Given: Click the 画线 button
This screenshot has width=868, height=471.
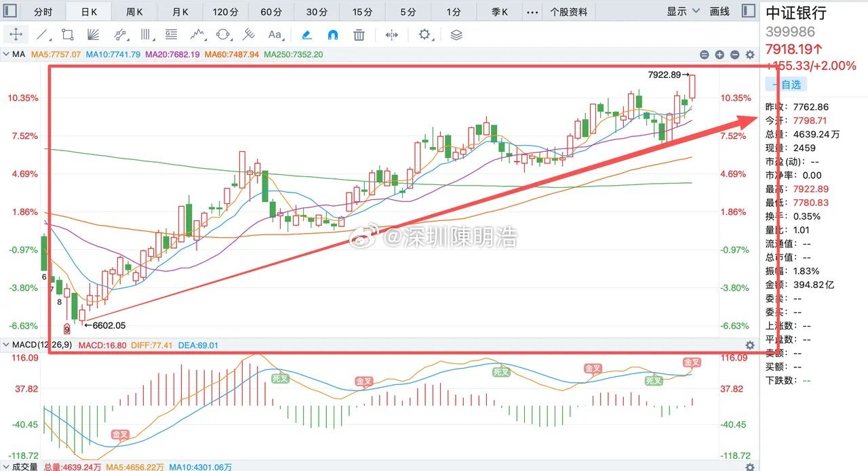Looking at the screenshot, I should [719, 12].
